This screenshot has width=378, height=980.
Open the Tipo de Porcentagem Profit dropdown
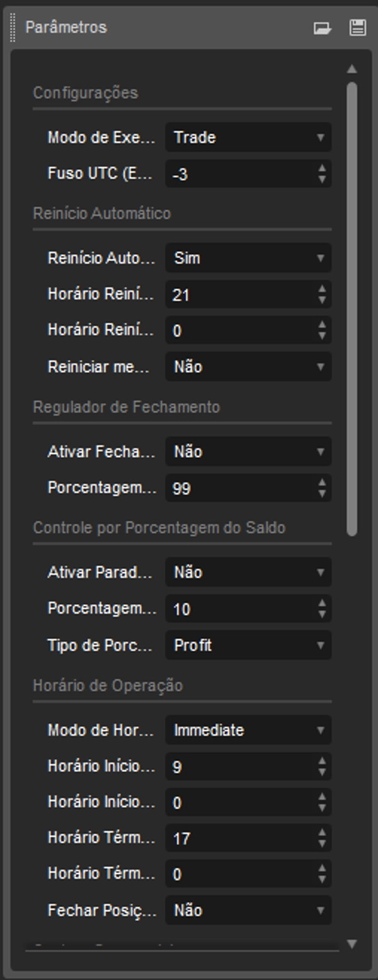click(248, 645)
